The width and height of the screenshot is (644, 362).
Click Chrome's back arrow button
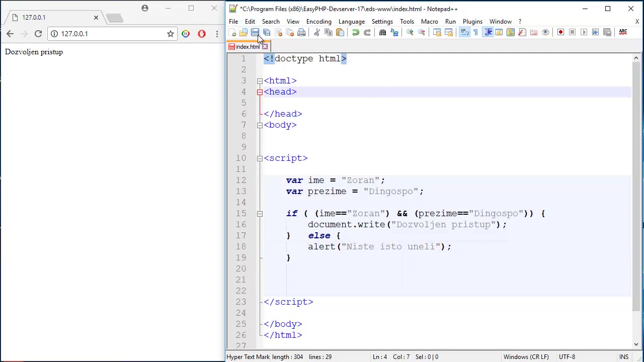click(x=10, y=34)
